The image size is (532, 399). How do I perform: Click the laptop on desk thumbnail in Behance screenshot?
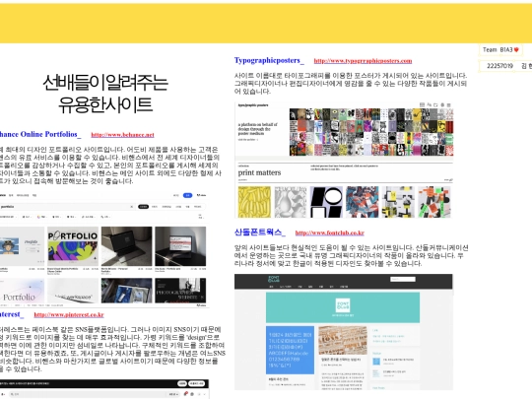coord(126,246)
